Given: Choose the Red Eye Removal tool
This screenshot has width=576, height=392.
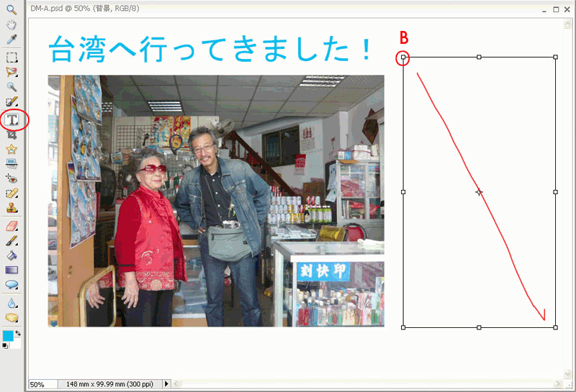Looking at the screenshot, I should point(12,178).
